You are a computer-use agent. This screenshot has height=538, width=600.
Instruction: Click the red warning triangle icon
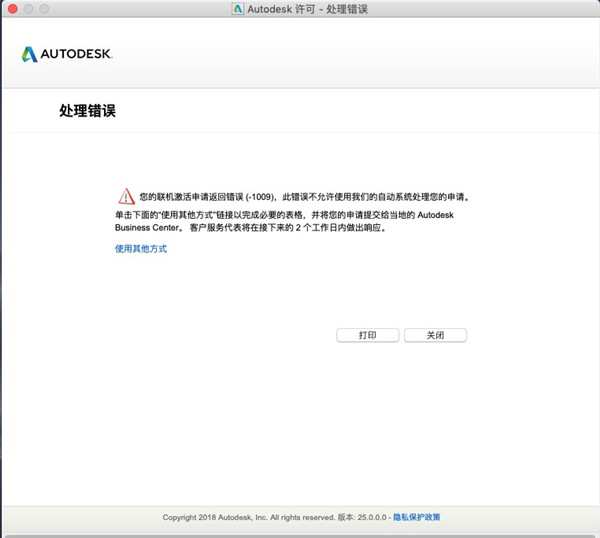[125, 196]
